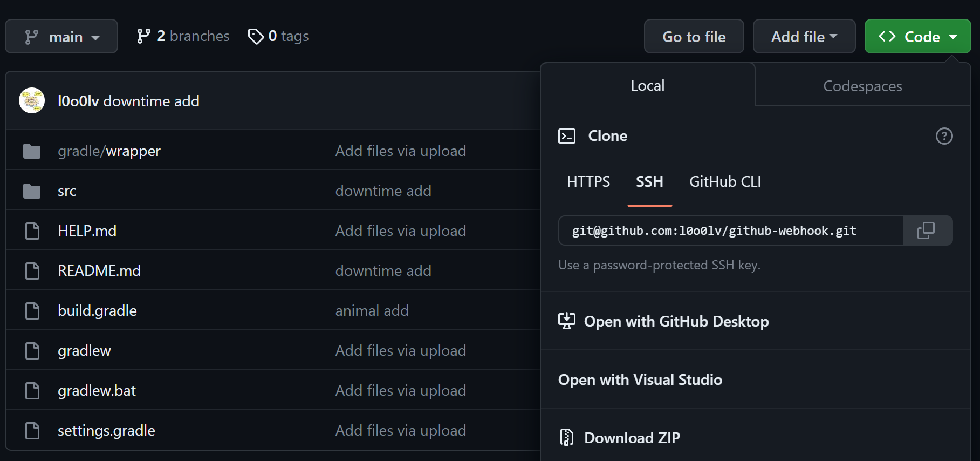Open 'Add files via upload' commit for gradlew row

point(401,351)
